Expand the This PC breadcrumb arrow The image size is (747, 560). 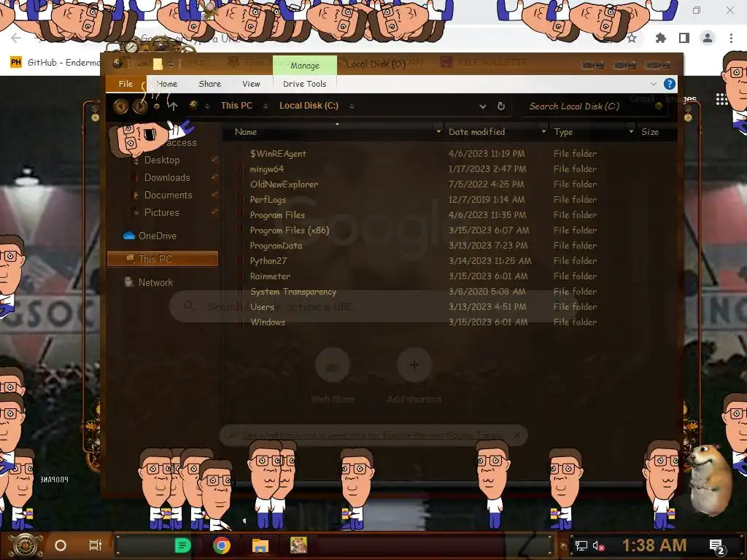coord(266,106)
